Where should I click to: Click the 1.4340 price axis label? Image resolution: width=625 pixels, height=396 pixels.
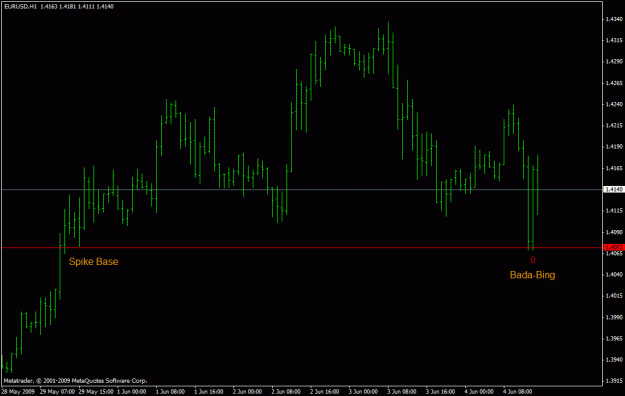614,19
